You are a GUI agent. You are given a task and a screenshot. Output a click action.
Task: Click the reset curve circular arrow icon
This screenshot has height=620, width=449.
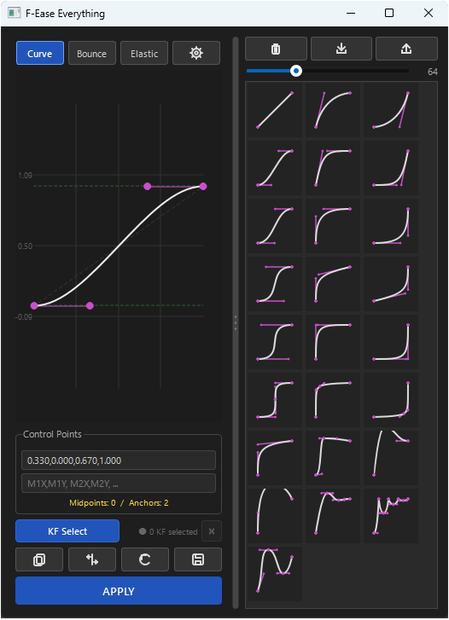(145, 560)
